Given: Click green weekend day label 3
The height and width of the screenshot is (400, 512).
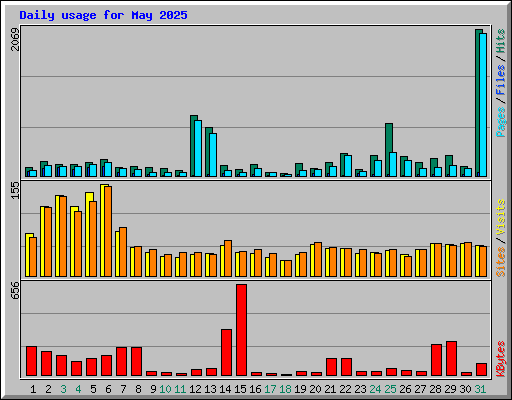Looking at the screenshot, I should pyautogui.click(x=63, y=389).
